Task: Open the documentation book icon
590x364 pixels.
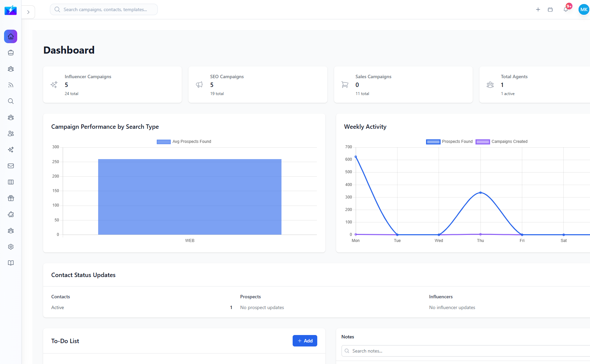Action: tap(10, 263)
